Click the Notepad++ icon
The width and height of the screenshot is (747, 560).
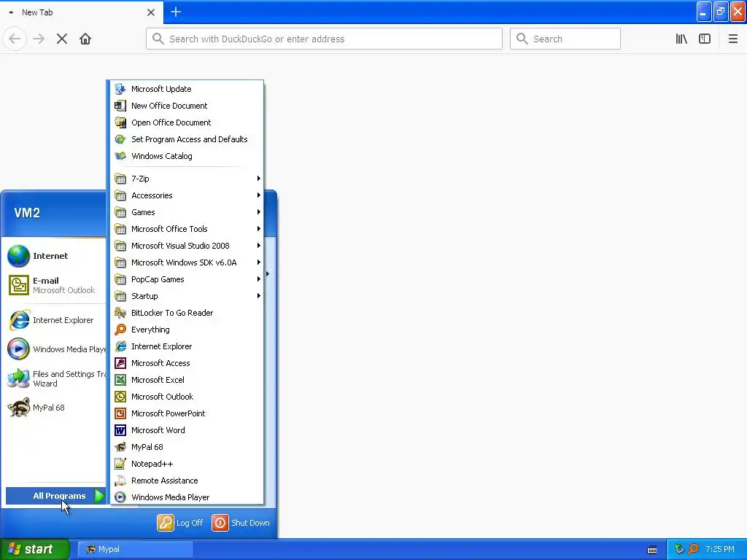pyautogui.click(x=120, y=464)
